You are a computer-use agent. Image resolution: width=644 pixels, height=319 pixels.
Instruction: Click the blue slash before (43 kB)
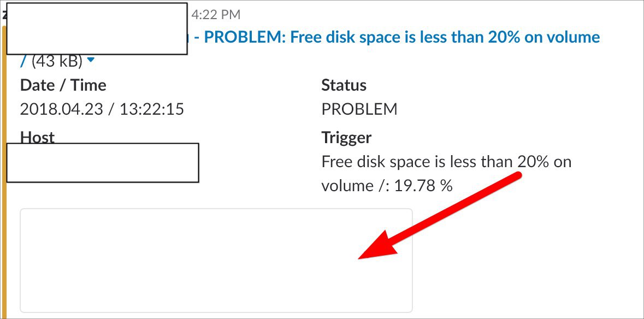[23, 62]
